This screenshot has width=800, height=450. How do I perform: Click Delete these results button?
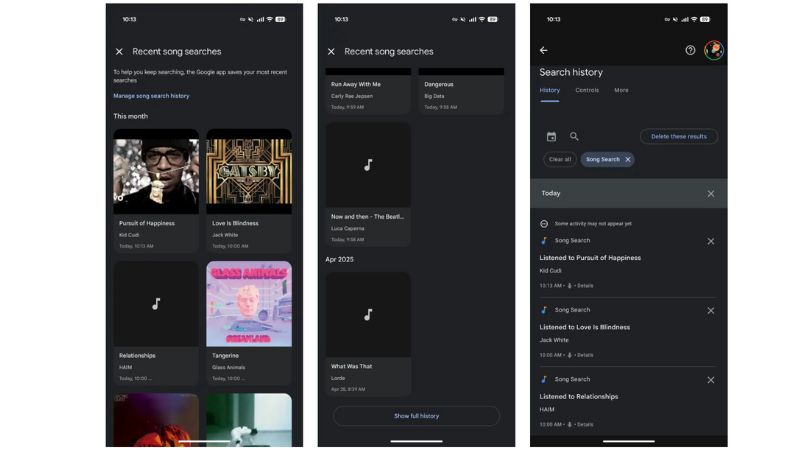(679, 136)
